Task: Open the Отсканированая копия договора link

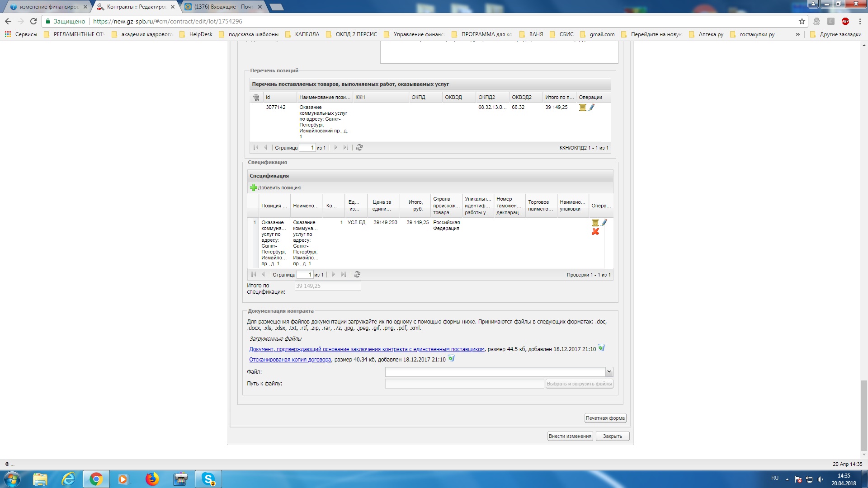Action: point(290,360)
